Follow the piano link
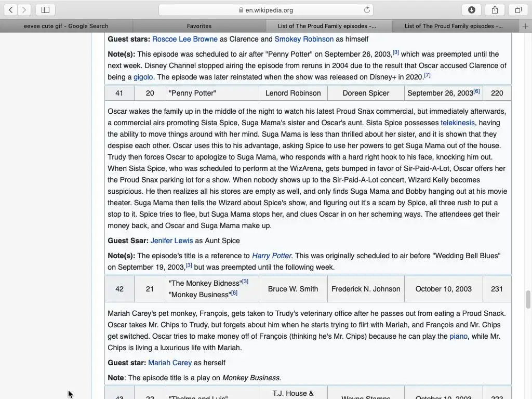 [458, 336]
